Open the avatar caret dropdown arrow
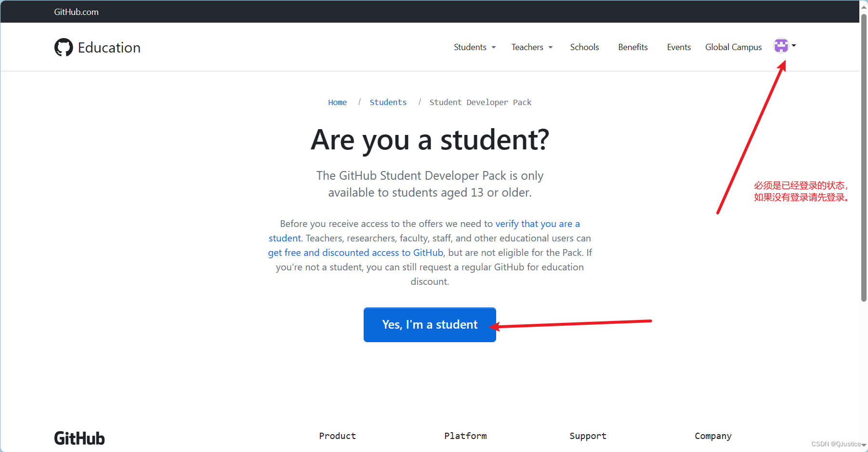This screenshot has height=452, width=868. pos(794,46)
